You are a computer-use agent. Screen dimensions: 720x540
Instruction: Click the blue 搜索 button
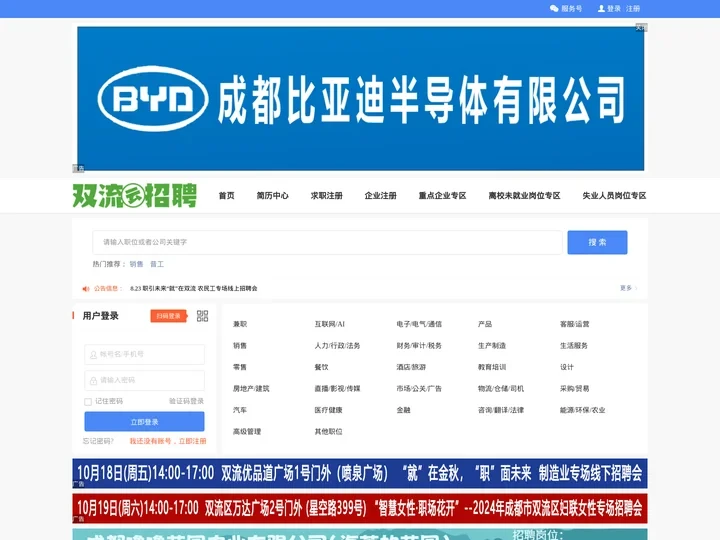[x=597, y=242]
